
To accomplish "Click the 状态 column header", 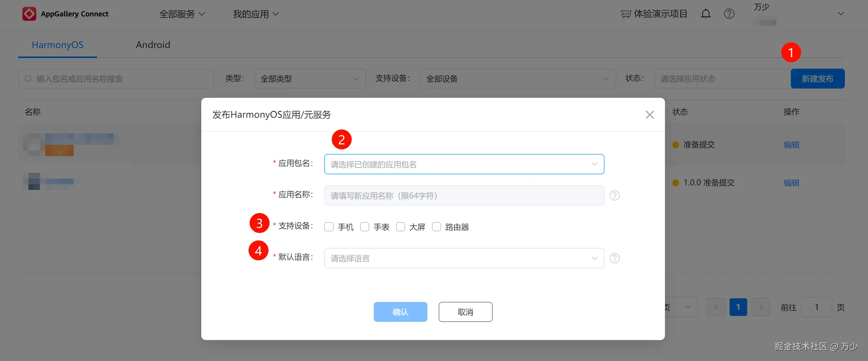I will click(x=680, y=112).
